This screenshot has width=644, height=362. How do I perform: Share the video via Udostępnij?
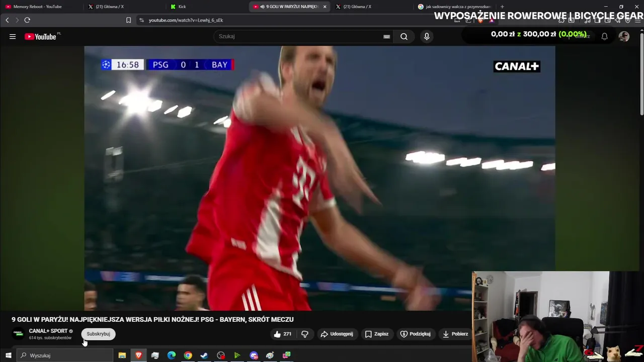[x=337, y=334]
